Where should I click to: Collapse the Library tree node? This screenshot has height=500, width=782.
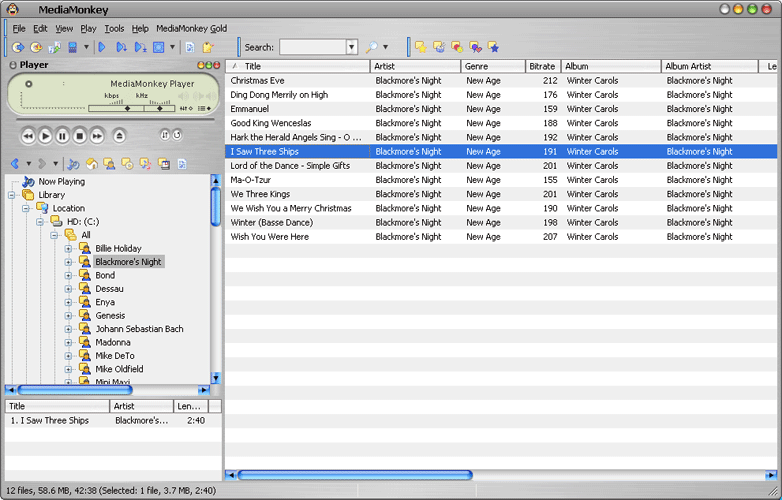click(12, 195)
